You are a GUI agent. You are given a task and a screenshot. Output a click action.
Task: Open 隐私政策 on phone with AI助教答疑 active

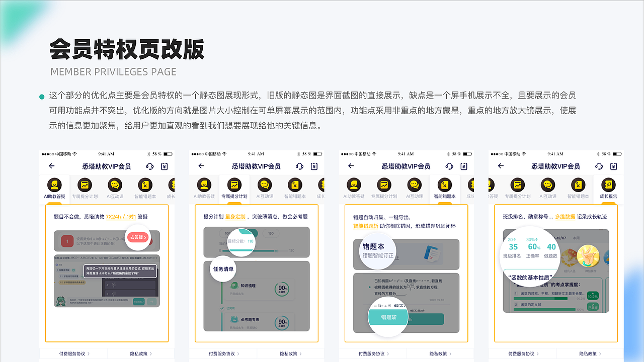[141, 354]
